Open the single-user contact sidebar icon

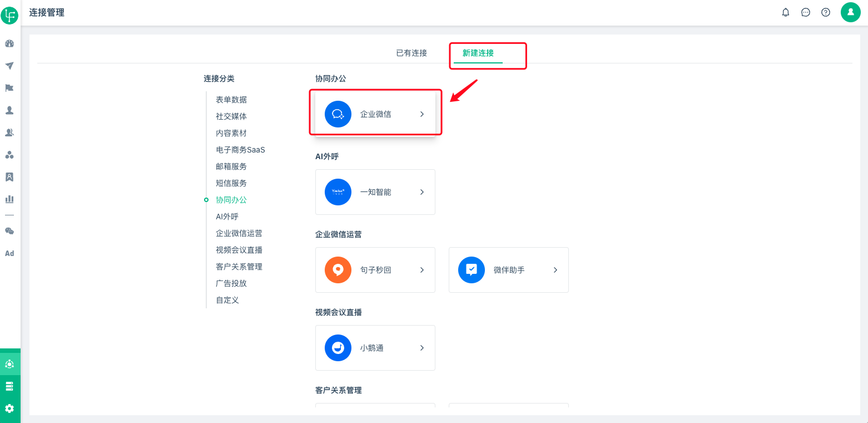point(9,110)
